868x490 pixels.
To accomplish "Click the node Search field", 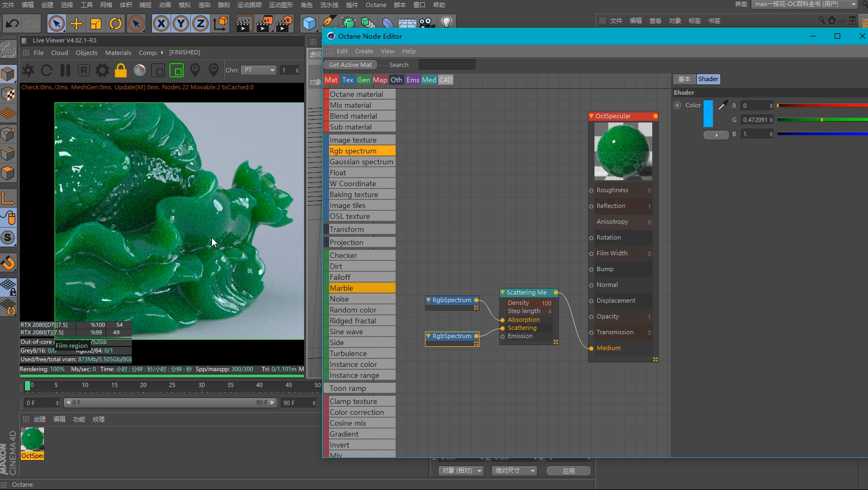I will [x=447, y=65].
